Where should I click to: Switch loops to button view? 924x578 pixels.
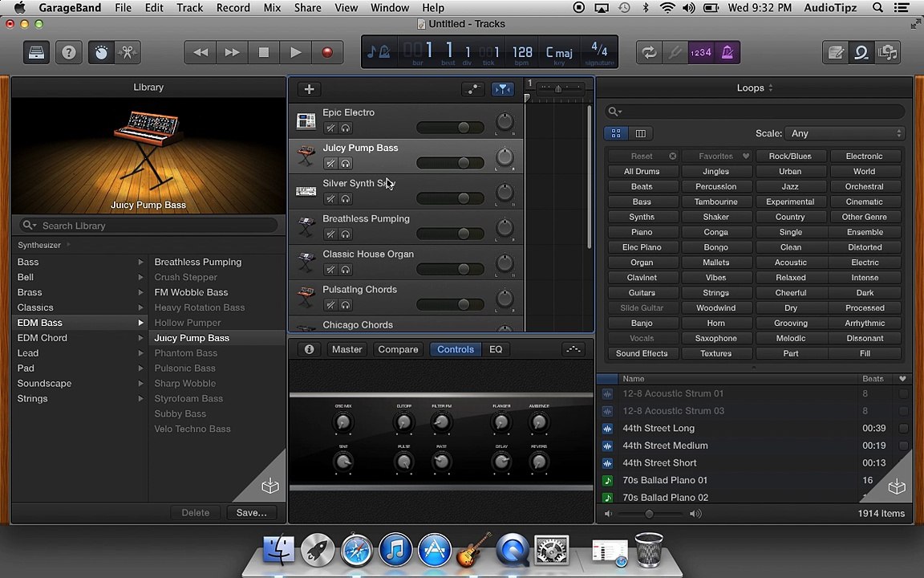coord(616,133)
